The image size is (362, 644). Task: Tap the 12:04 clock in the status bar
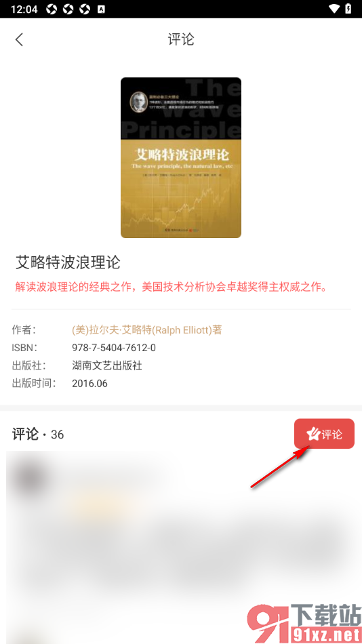pos(24,9)
